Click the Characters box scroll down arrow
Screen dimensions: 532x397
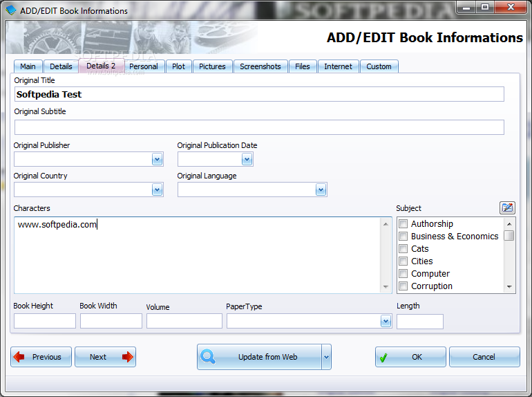click(x=386, y=287)
